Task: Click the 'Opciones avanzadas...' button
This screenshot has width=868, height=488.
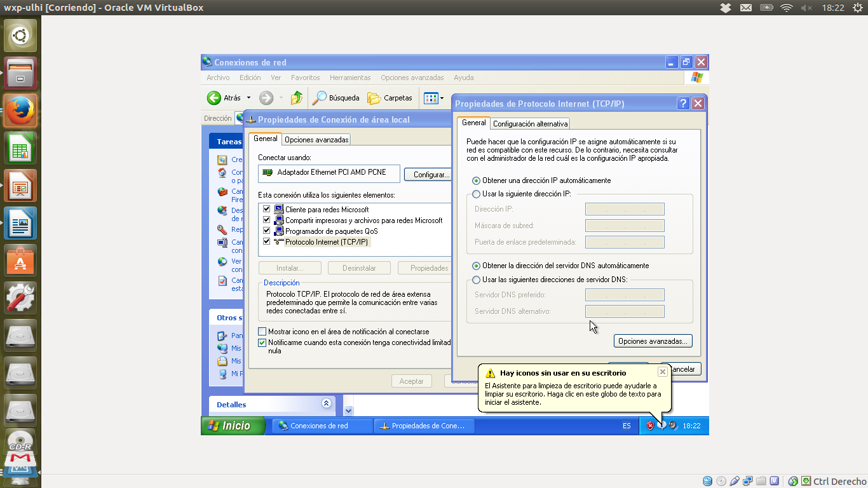Action: coord(653,341)
